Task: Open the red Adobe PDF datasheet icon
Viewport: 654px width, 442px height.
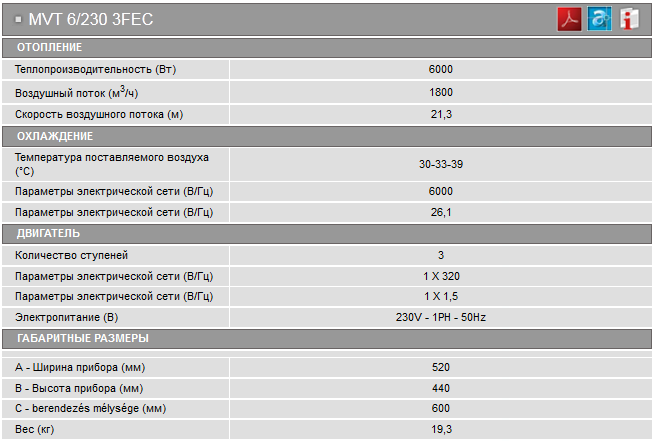Action: 569,19
